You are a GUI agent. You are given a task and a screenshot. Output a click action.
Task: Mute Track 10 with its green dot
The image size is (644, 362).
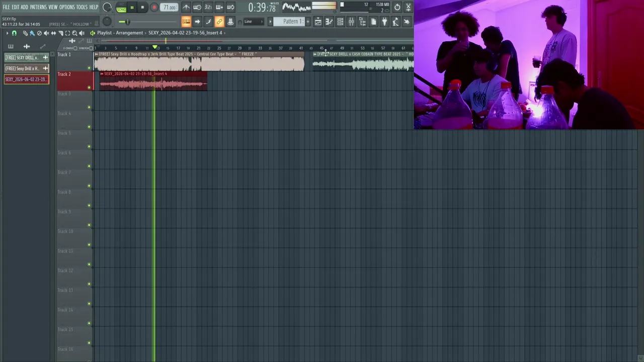(89, 245)
